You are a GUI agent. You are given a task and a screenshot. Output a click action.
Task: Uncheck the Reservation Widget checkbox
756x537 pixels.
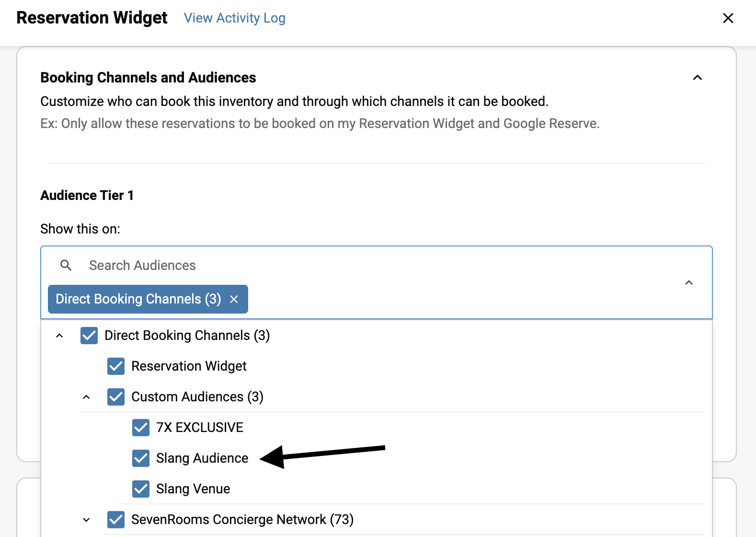[116, 366]
